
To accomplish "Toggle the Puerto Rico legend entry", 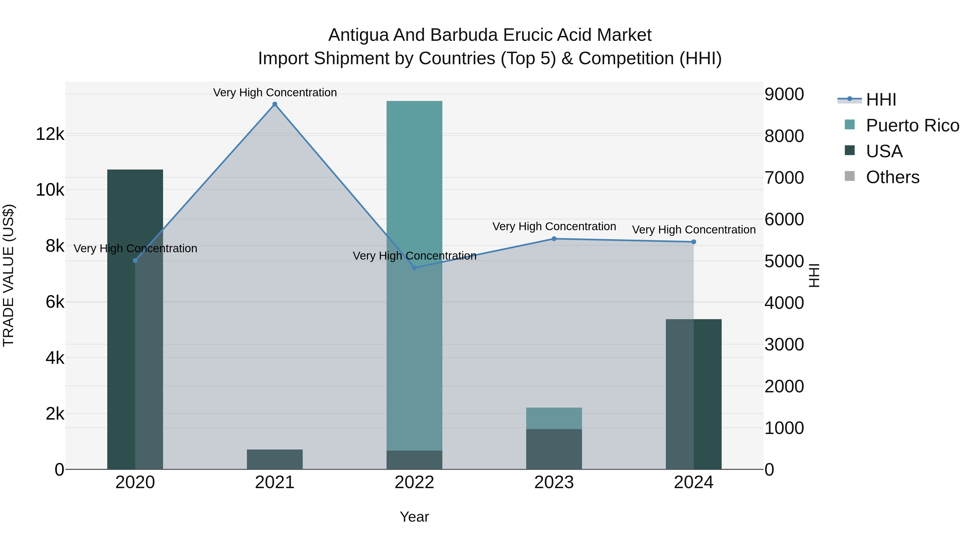I will click(x=902, y=125).
